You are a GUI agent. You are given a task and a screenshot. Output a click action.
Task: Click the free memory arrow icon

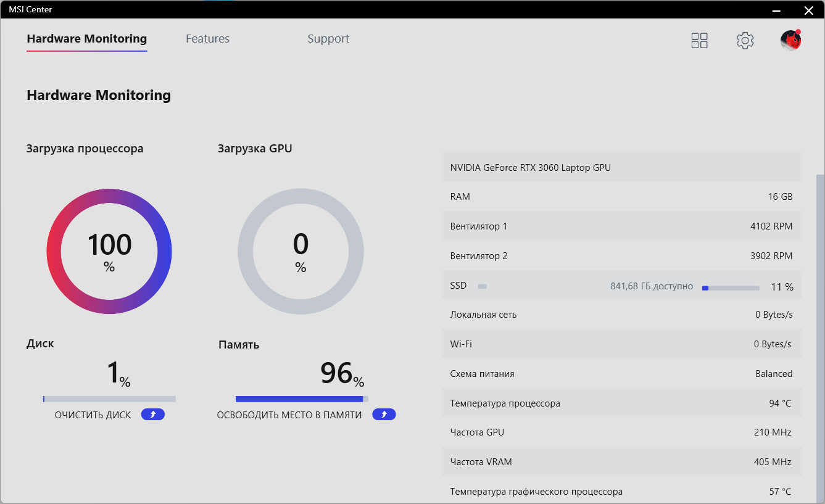pyautogui.click(x=383, y=415)
